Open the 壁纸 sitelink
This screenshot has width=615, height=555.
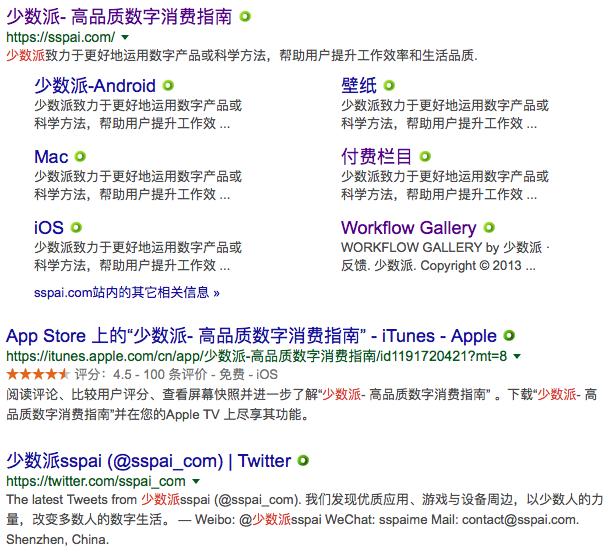(x=358, y=86)
